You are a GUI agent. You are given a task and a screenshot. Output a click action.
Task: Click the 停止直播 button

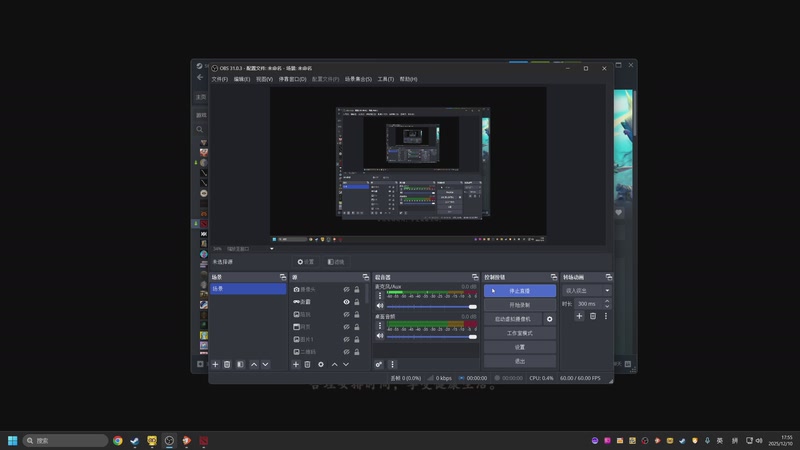519,291
